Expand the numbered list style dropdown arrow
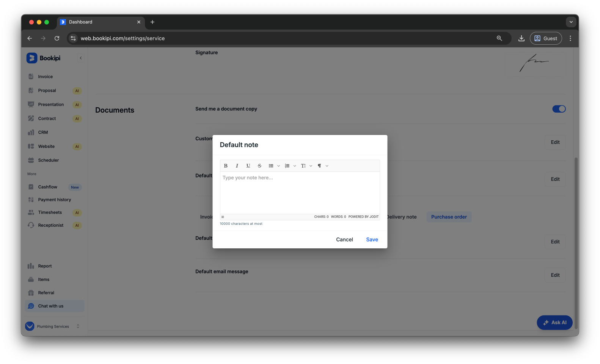 [295, 166]
